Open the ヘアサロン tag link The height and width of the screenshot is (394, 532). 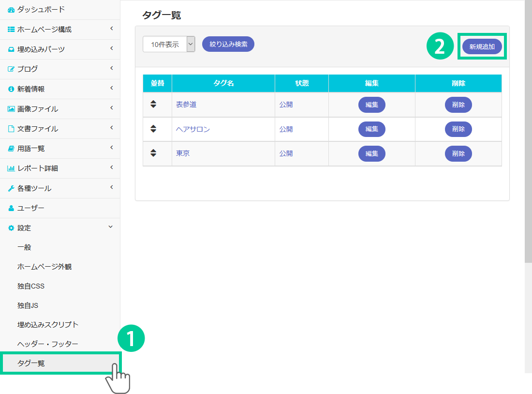[193, 129]
